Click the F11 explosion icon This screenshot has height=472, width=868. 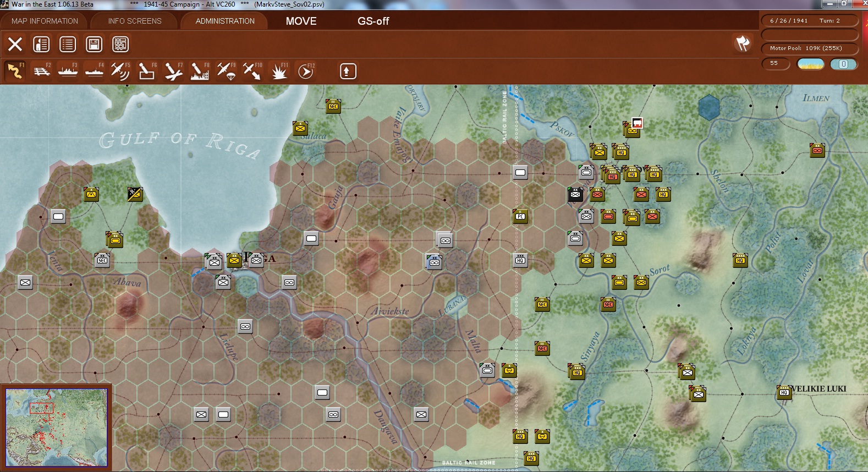pos(279,71)
